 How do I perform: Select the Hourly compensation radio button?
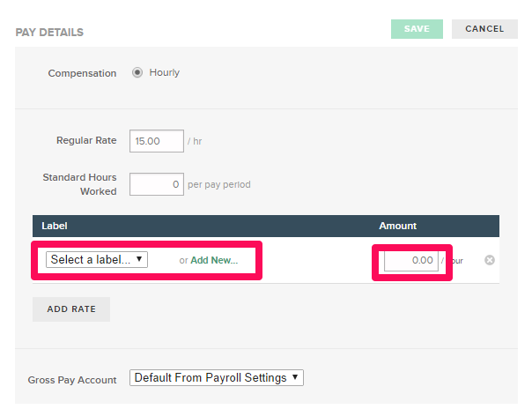coord(137,72)
